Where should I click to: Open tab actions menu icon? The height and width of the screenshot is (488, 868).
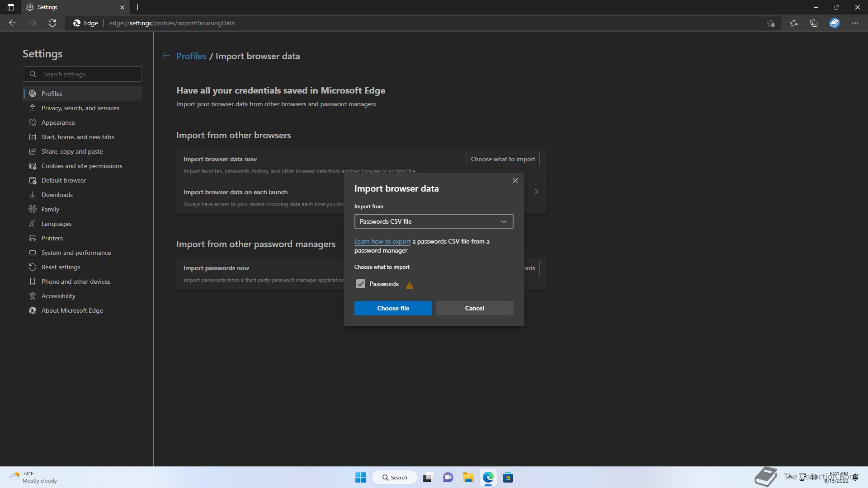[11, 7]
